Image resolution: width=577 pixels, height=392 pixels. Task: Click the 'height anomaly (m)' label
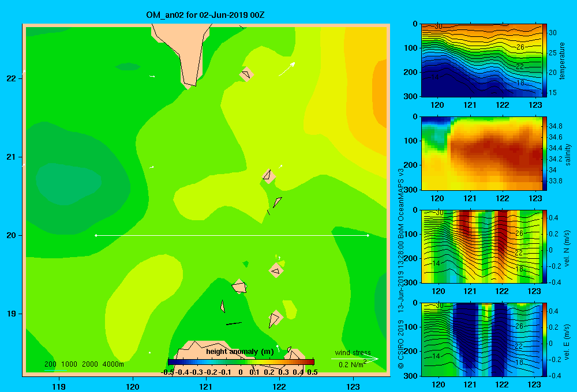pos(240,352)
